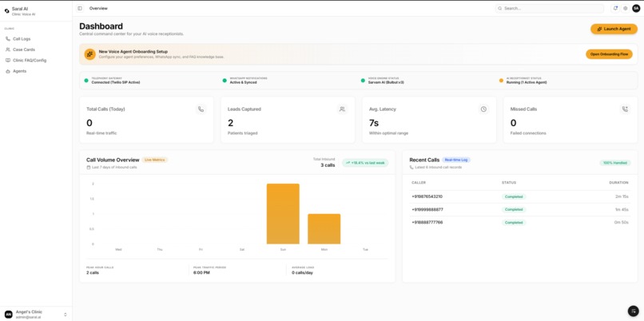The width and height of the screenshot is (644, 321).
Task: Click Completed status for 2m 15s call
Action: tap(514, 196)
